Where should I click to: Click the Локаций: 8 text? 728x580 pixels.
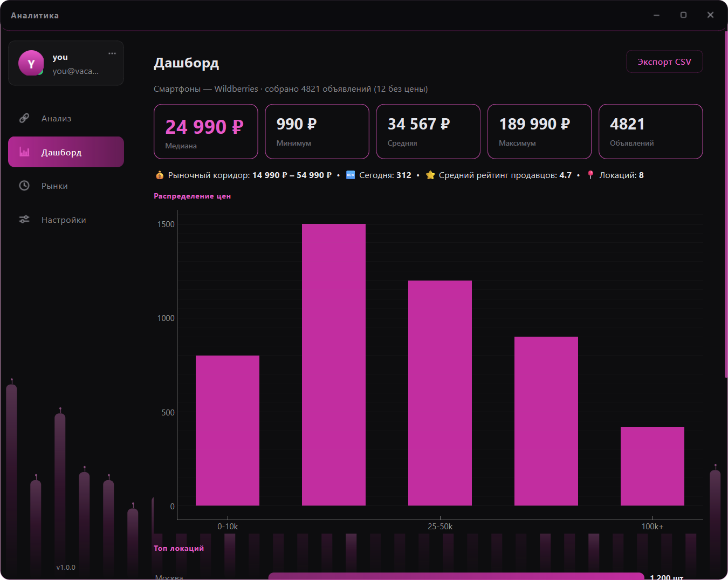coord(621,175)
